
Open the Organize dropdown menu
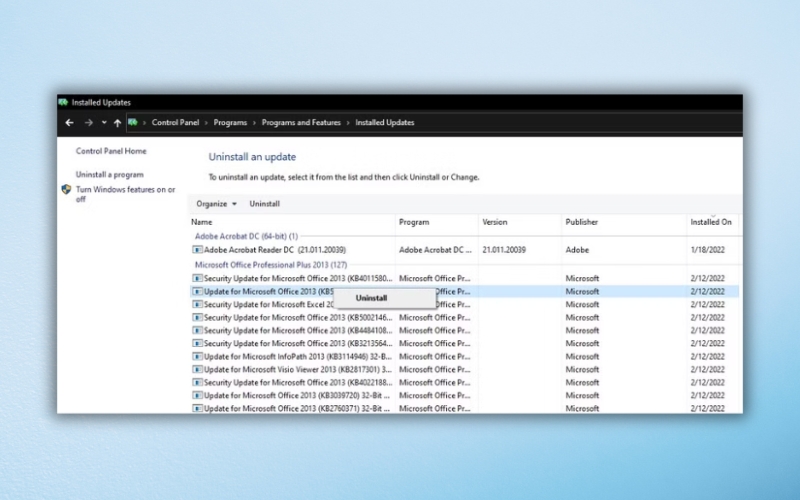216,204
